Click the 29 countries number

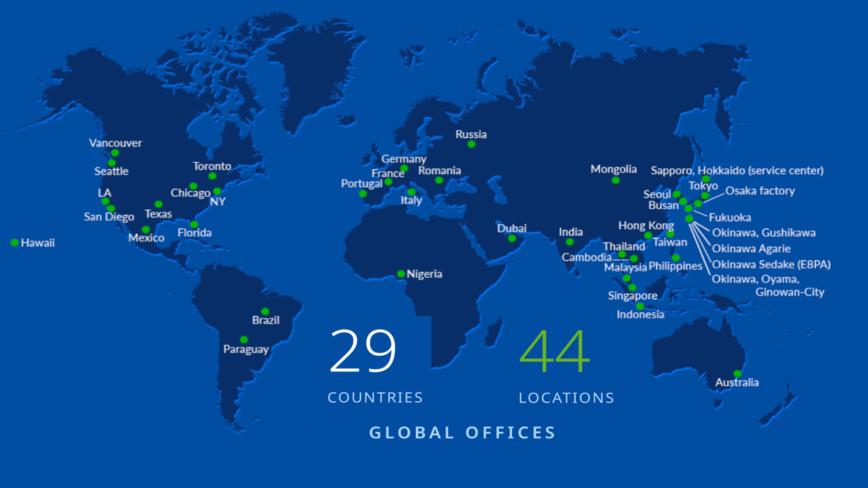point(363,351)
